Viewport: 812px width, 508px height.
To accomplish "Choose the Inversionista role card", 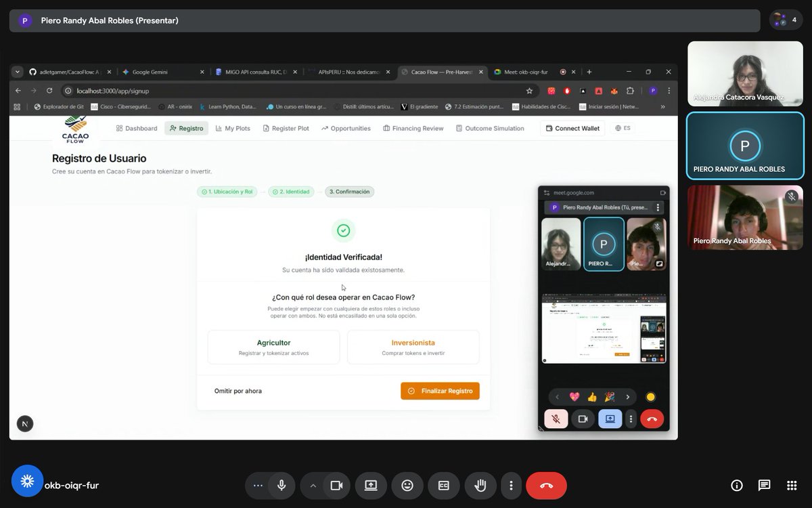I will pyautogui.click(x=413, y=347).
